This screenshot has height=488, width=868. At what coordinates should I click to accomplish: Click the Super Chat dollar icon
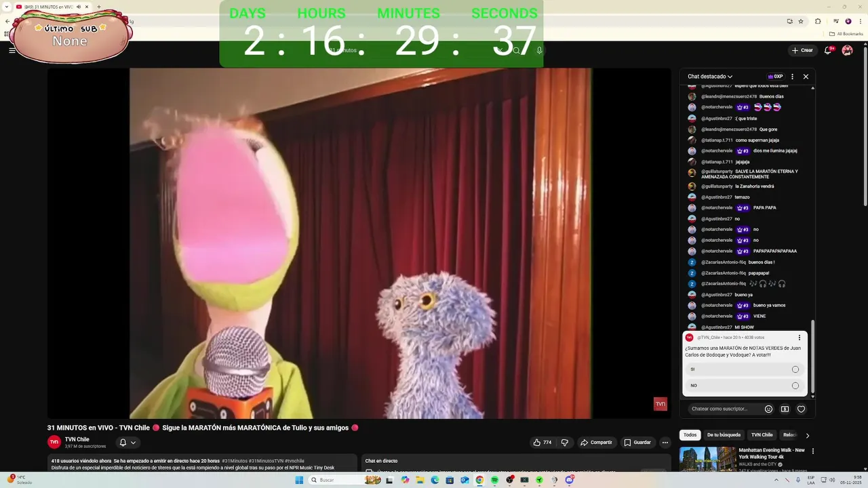point(785,409)
